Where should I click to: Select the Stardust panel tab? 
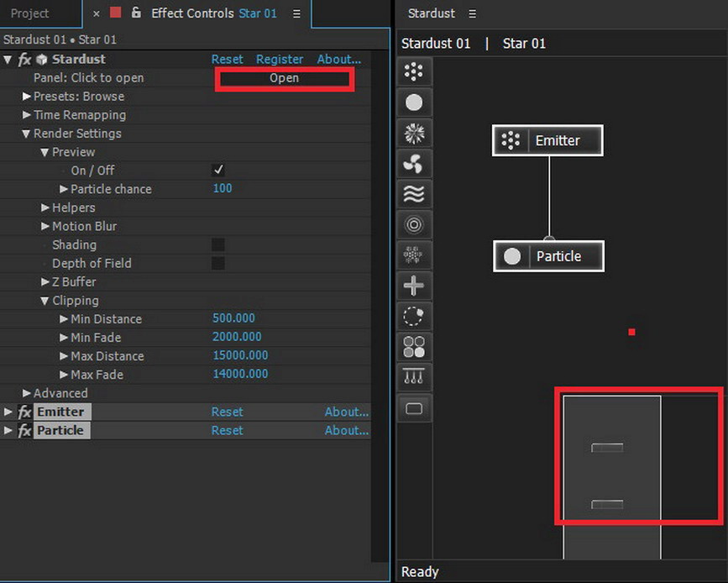(x=432, y=13)
